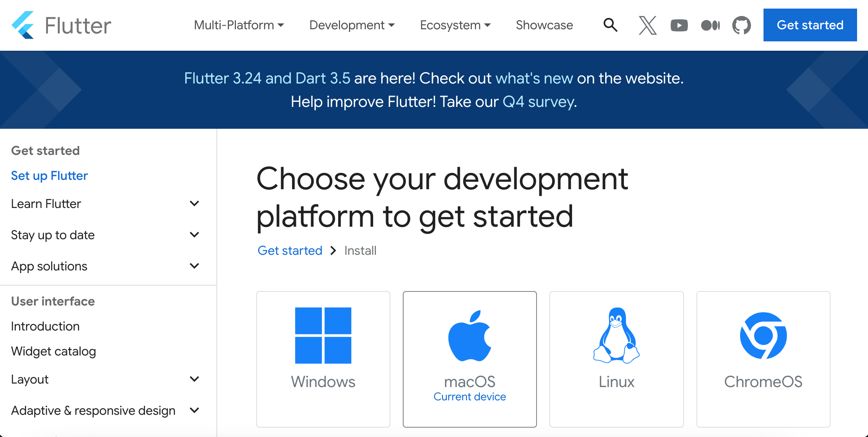Open Flutter's GitHub repository icon
Screen dimensions: 868x437
click(741, 25)
